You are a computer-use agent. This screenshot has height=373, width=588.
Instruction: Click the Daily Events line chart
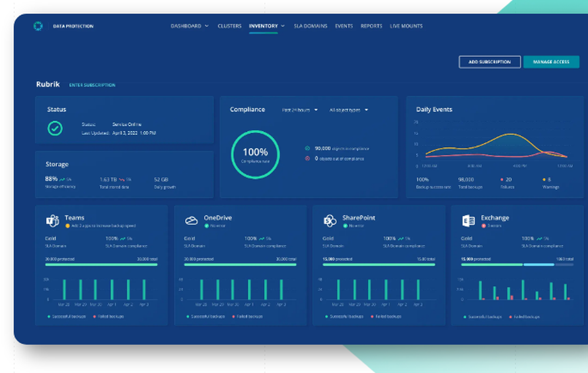coord(495,144)
